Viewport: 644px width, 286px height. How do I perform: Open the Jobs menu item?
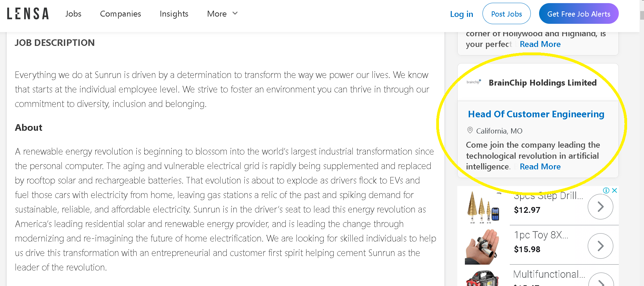pos(73,14)
